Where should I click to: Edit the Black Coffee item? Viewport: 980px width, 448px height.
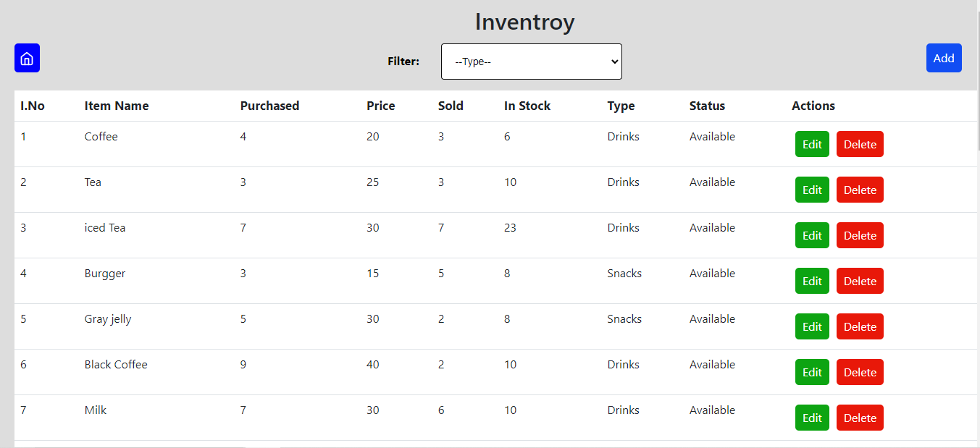[812, 372]
